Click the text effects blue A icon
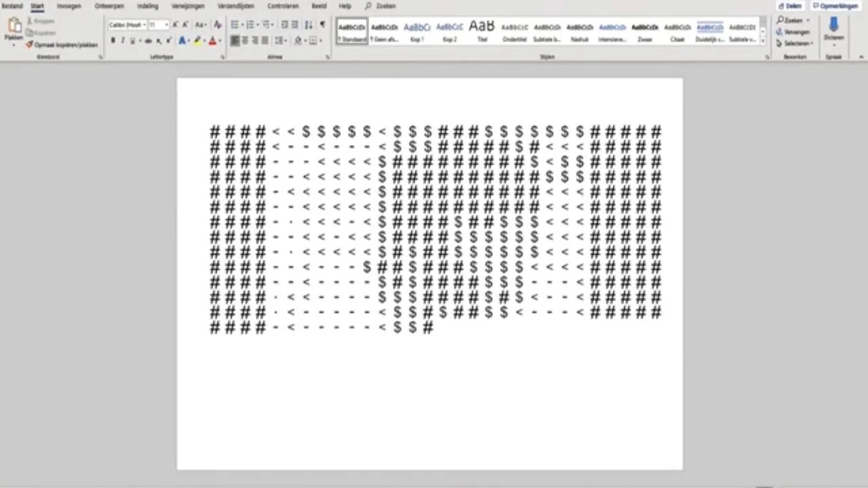The height and width of the screenshot is (488, 868). click(182, 41)
